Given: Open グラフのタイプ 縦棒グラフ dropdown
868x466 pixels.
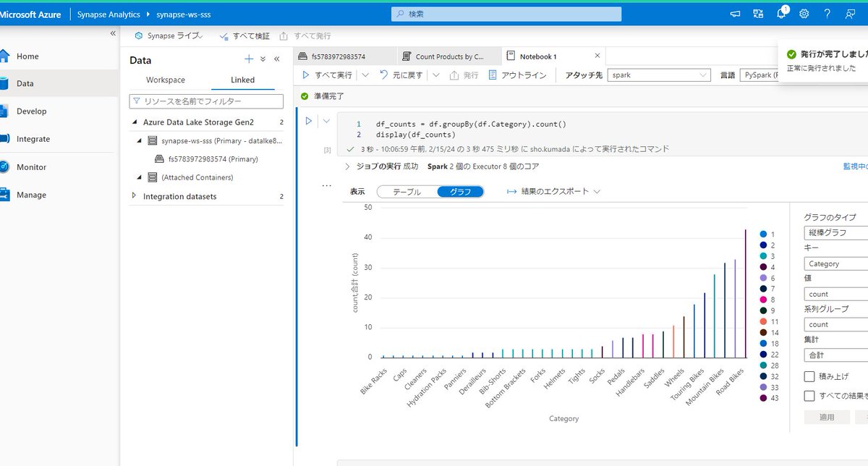Looking at the screenshot, I should click(x=836, y=233).
